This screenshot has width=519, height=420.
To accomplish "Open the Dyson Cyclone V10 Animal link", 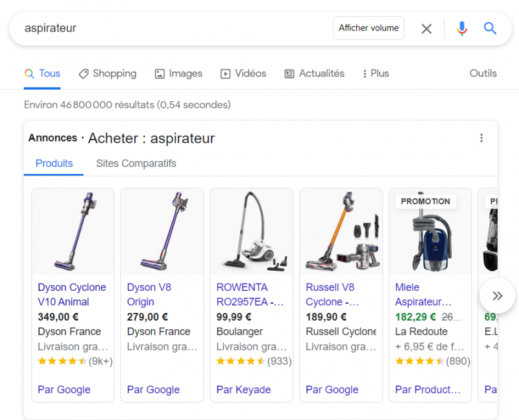I will coord(72,294).
